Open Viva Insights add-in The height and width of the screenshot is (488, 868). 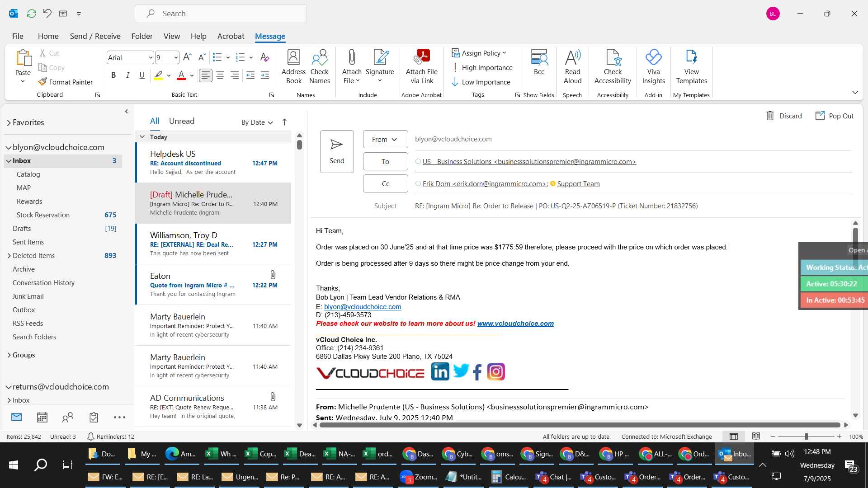coord(653,67)
